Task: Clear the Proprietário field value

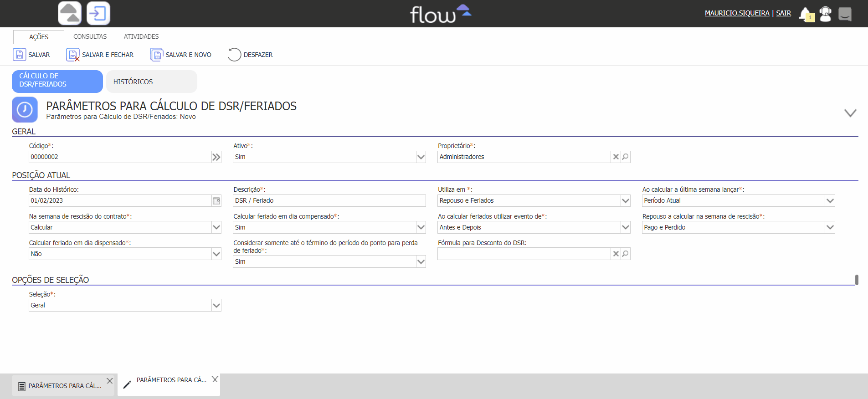Action: 616,157
